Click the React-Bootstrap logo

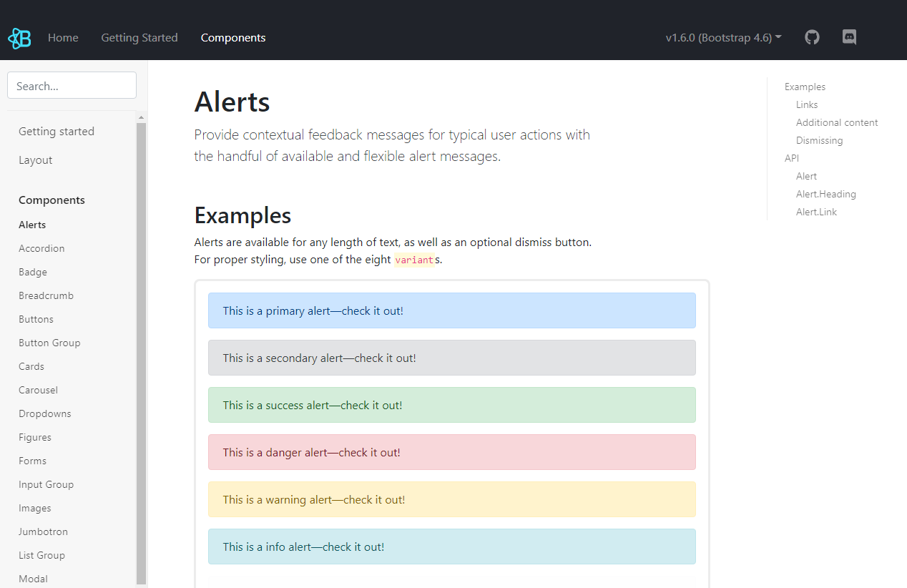pos(19,37)
